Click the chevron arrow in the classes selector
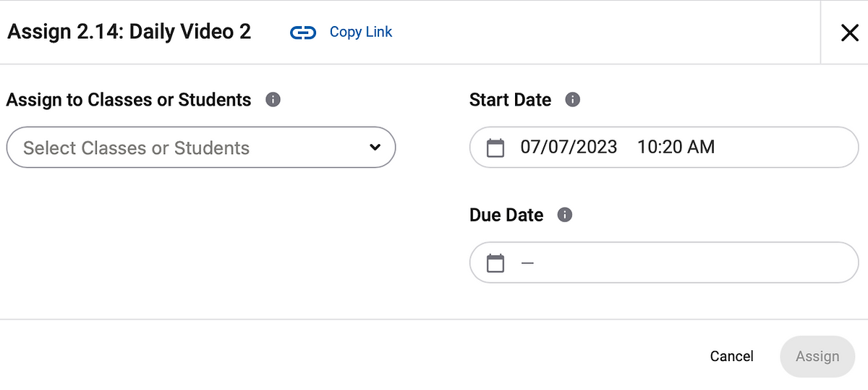This screenshot has height=390, width=868. coord(375,148)
